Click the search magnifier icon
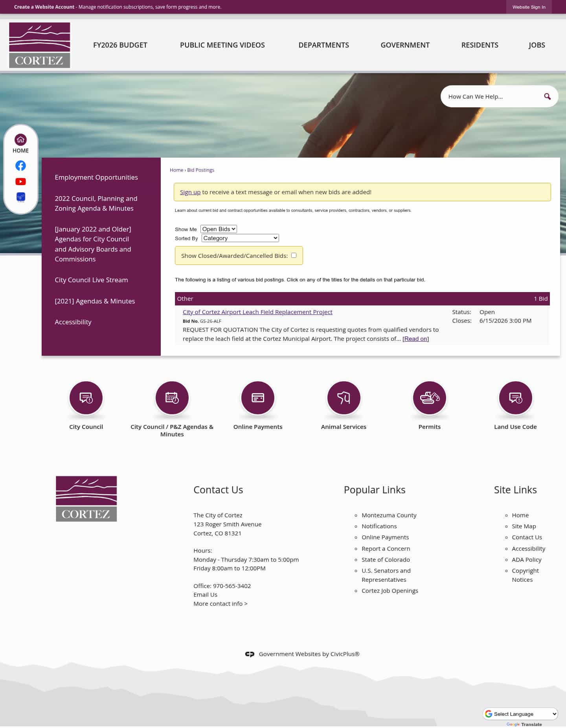566x728 pixels. click(547, 97)
